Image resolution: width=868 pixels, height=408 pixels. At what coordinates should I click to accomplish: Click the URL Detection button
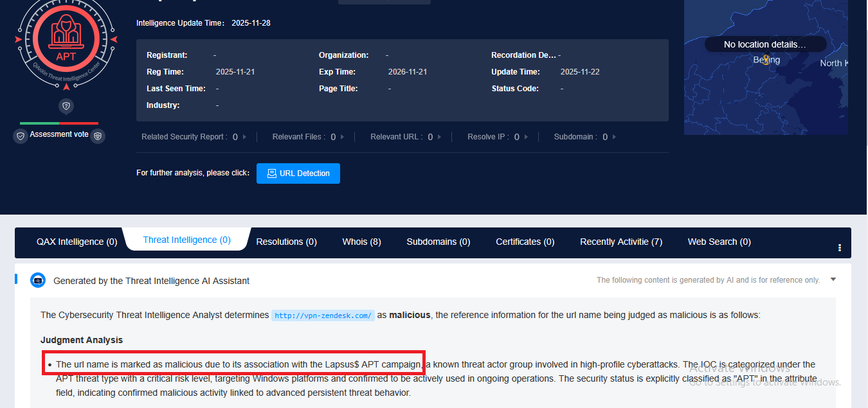(x=298, y=173)
